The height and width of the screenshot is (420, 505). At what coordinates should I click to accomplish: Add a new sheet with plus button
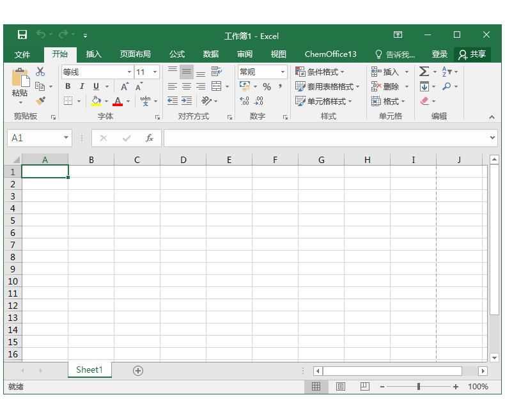pos(138,371)
